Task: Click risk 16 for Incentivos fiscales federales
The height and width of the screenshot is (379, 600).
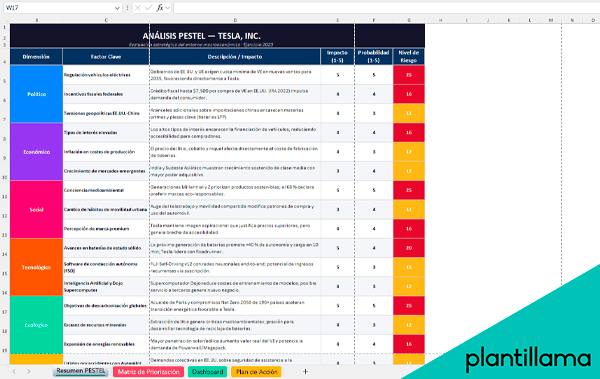Action: tap(409, 94)
